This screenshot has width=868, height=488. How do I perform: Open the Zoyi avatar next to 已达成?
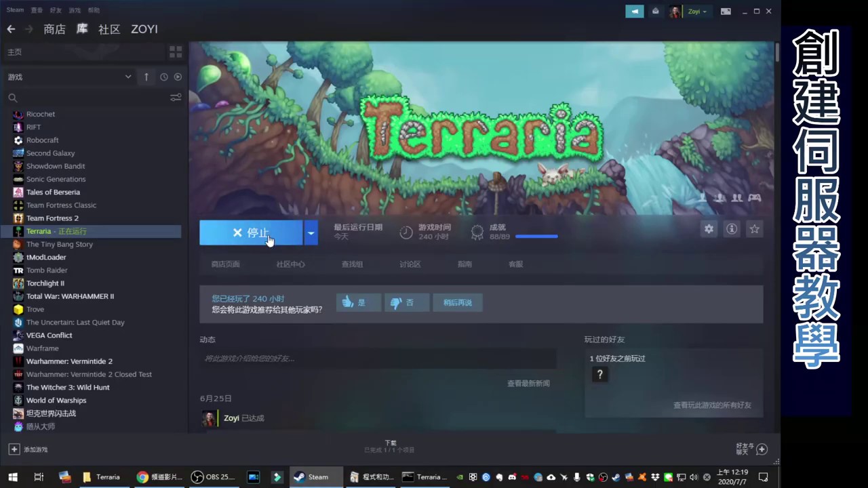pyautogui.click(x=208, y=418)
